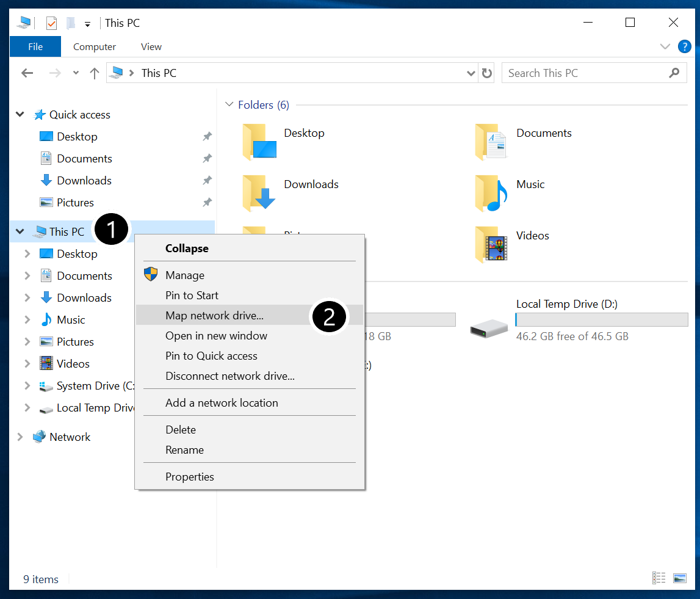Open the File tab
Image resolution: width=700 pixels, height=599 pixels.
(x=35, y=46)
